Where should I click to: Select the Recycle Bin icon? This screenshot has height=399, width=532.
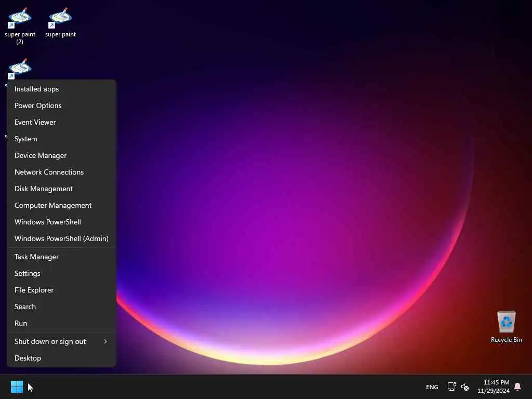pyautogui.click(x=506, y=327)
